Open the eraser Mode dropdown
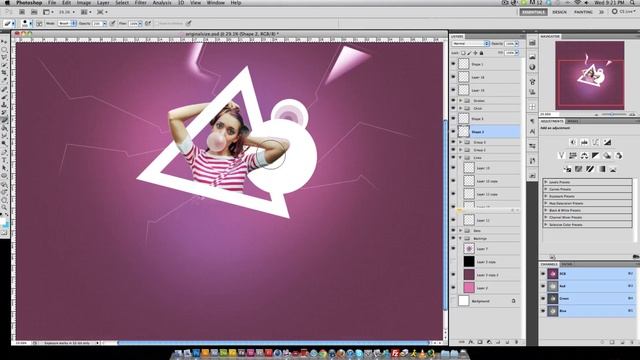Viewport: 640px width, 360px height. click(67, 23)
